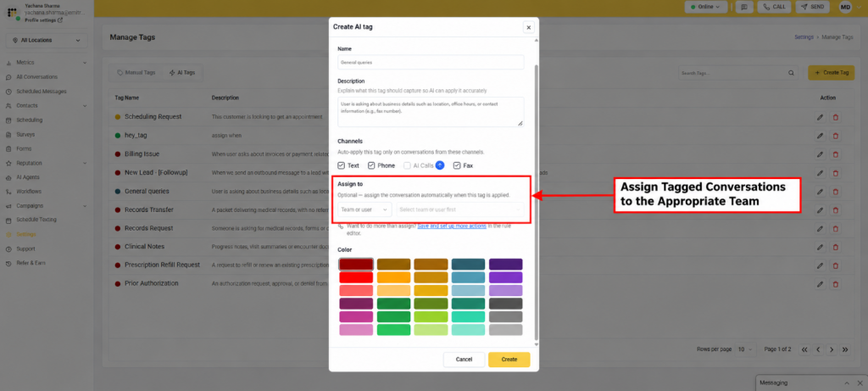Open Workflows in the sidebar
Viewport: 868px width, 391px height.
click(29, 192)
